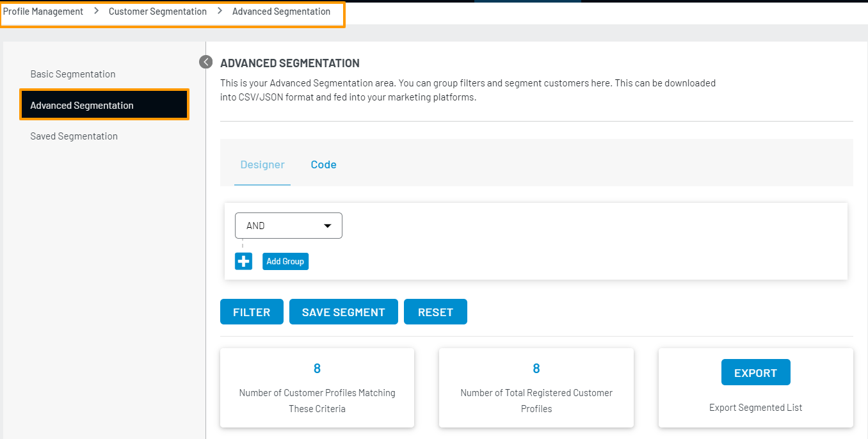Screen dimensions: 868x439
Task: Navigate to Customer Segmentation breadcrumb
Action: (x=157, y=12)
